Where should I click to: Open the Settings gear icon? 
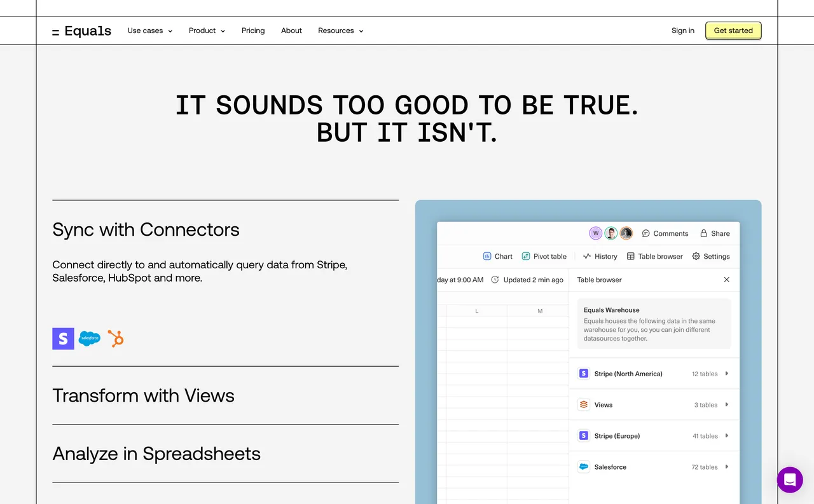tap(695, 256)
